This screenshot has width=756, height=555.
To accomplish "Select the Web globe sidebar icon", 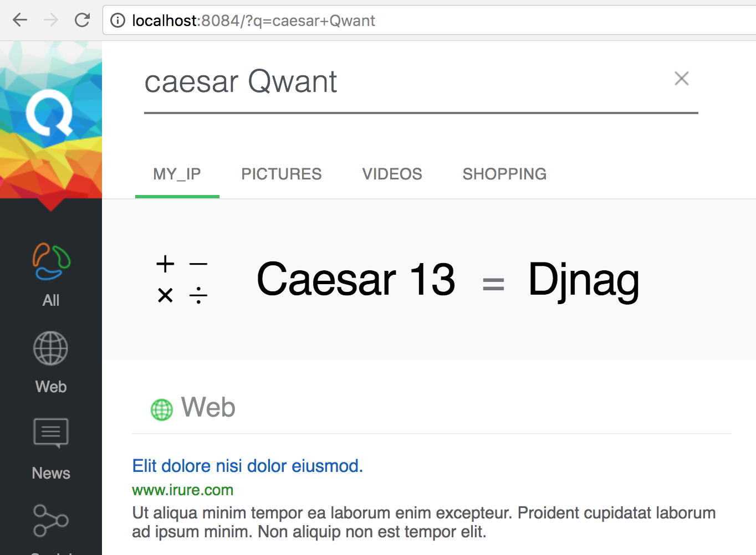I will click(50, 348).
